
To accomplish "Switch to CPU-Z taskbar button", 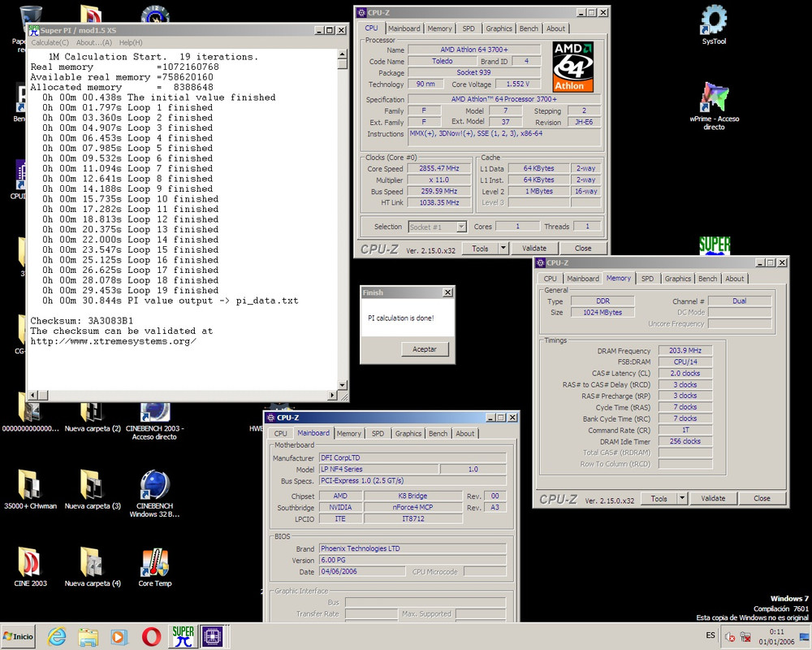I will coord(213,636).
